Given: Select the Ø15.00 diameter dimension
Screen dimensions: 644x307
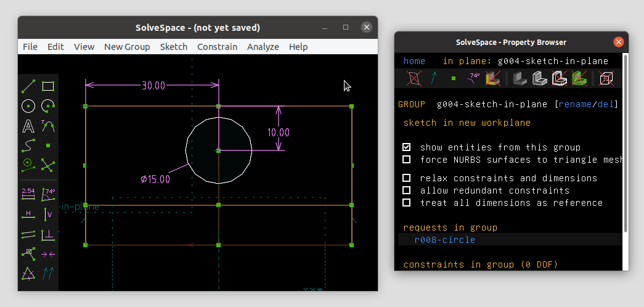Looking at the screenshot, I should click(x=155, y=179).
